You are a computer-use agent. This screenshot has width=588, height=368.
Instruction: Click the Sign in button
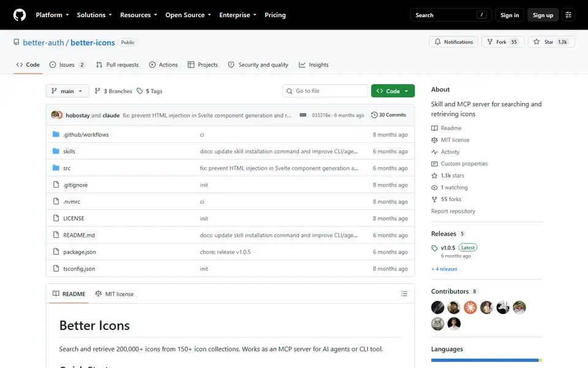pos(509,15)
